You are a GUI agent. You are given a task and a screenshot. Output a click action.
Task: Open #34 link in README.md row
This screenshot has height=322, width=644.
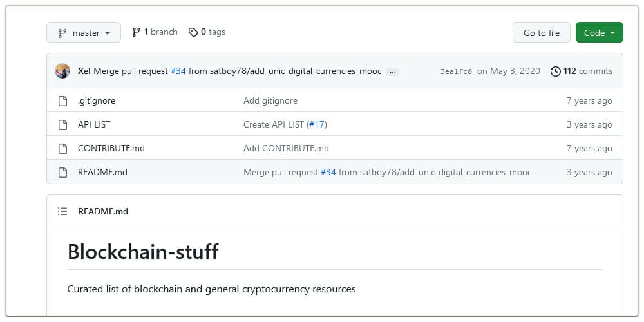coord(328,172)
